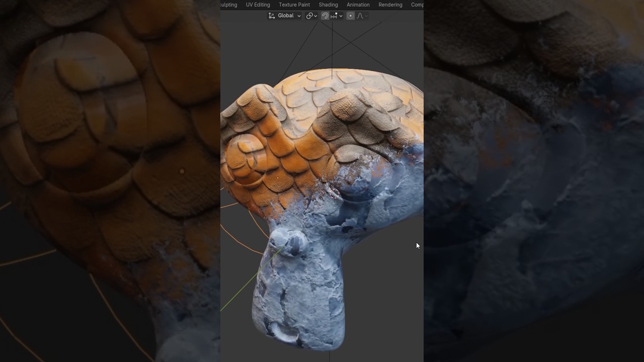Open the Animation workspace tab

[x=358, y=5]
